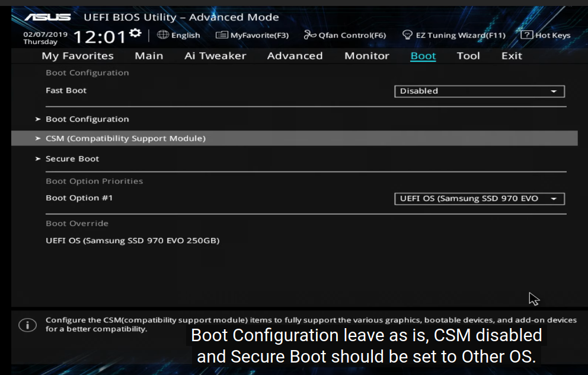This screenshot has height=375, width=588.
Task: Click the Hot Keys question mark icon
Action: 526,35
